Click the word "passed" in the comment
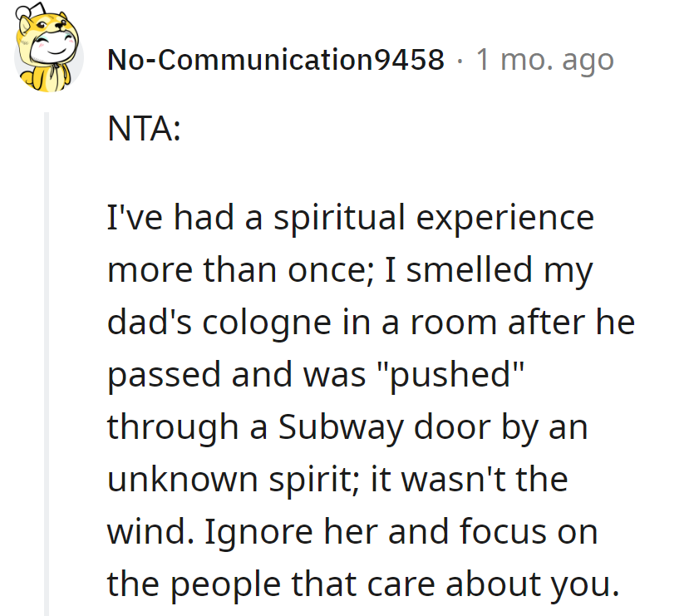This screenshot has height=616, width=689. click(x=164, y=375)
